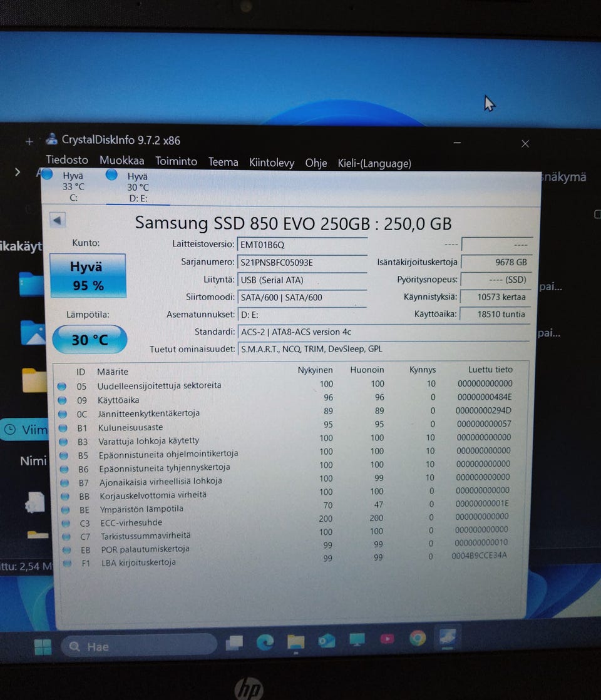Click the Pyöritysnopeus value ---- (SSD)
The image size is (601, 700).
click(496, 280)
